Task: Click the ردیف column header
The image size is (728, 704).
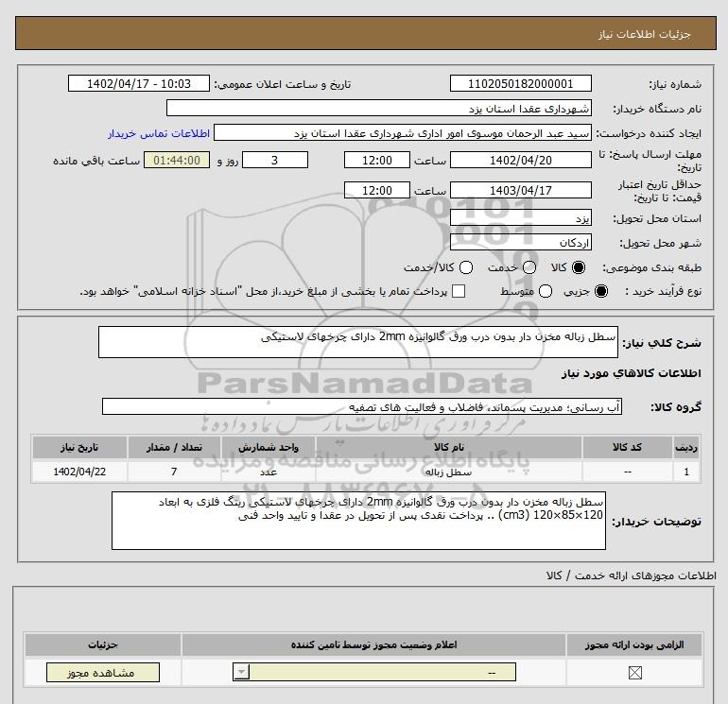Action: click(686, 447)
